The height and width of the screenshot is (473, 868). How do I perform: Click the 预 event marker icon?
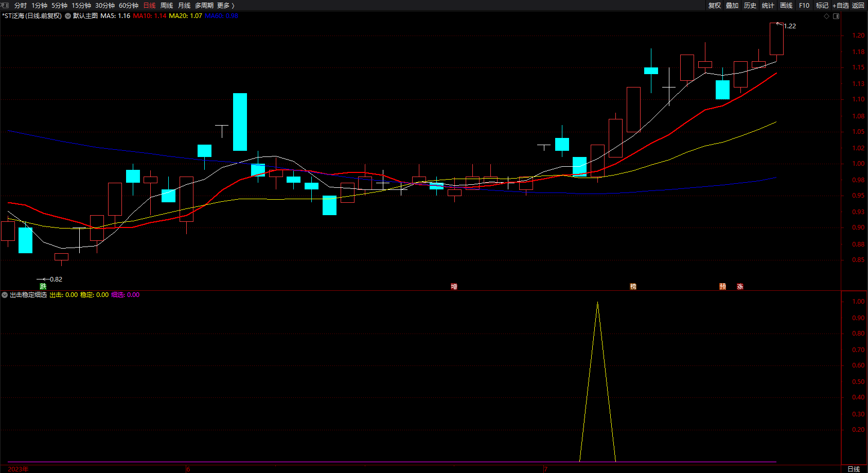point(723,287)
